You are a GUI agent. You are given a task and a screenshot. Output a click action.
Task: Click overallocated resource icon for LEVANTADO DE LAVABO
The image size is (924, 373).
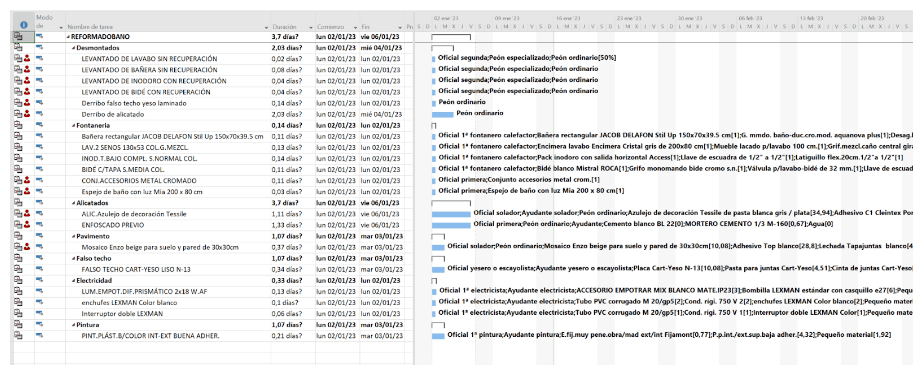(27, 59)
